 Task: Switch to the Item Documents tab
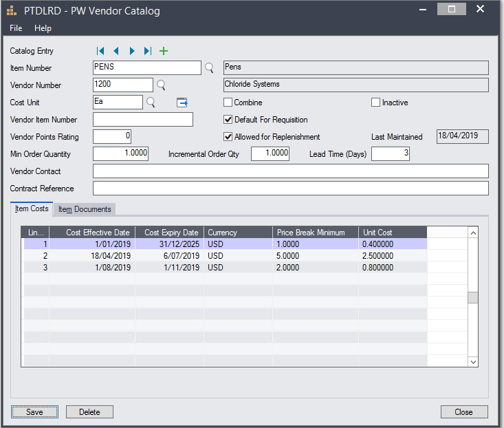click(x=85, y=209)
